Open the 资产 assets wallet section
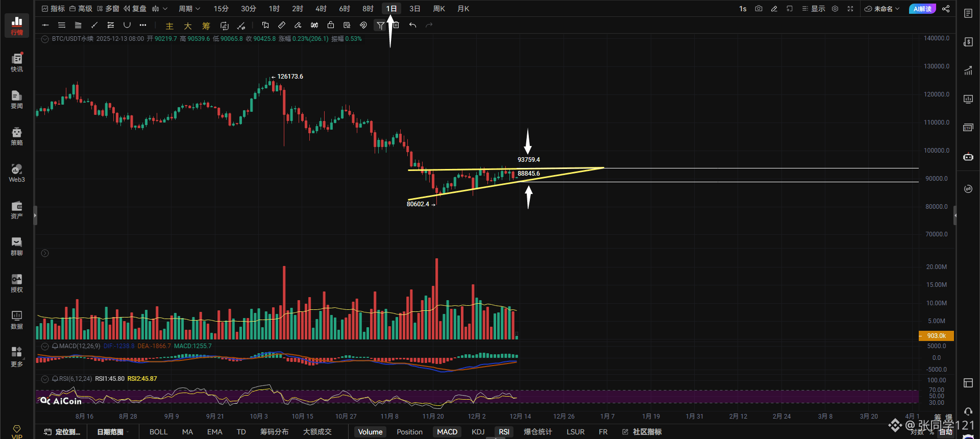Image resolution: width=980 pixels, height=439 pixels. click(17, 209)
